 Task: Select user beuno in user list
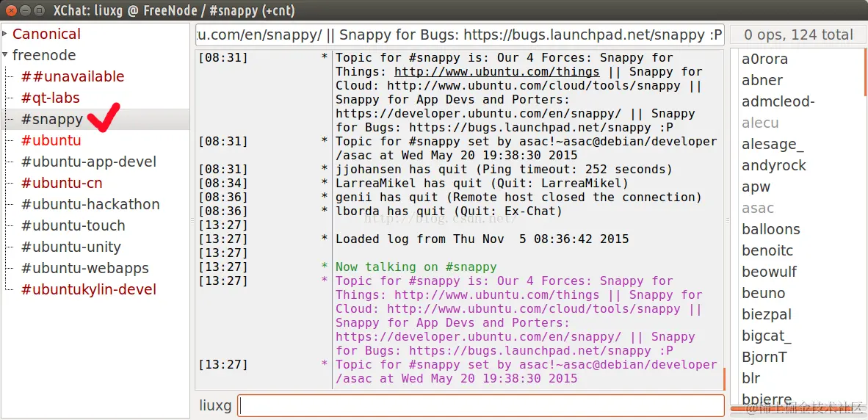(764, 293)
